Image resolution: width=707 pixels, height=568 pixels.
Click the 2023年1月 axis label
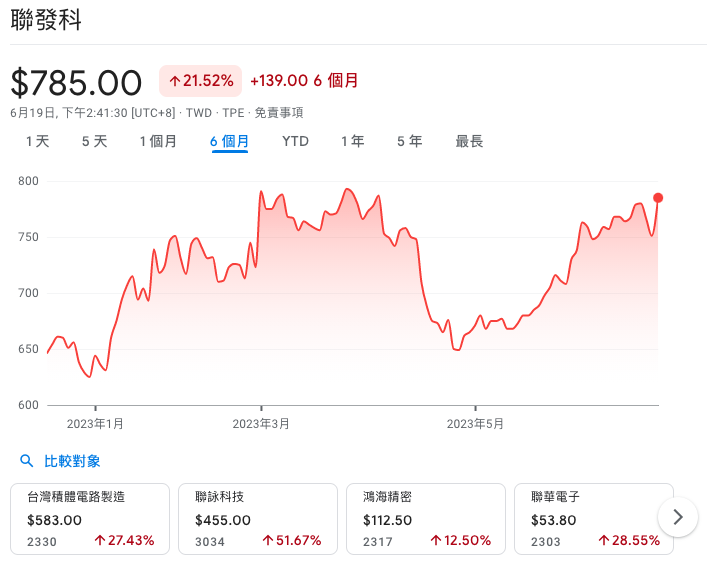pos(95,424)
